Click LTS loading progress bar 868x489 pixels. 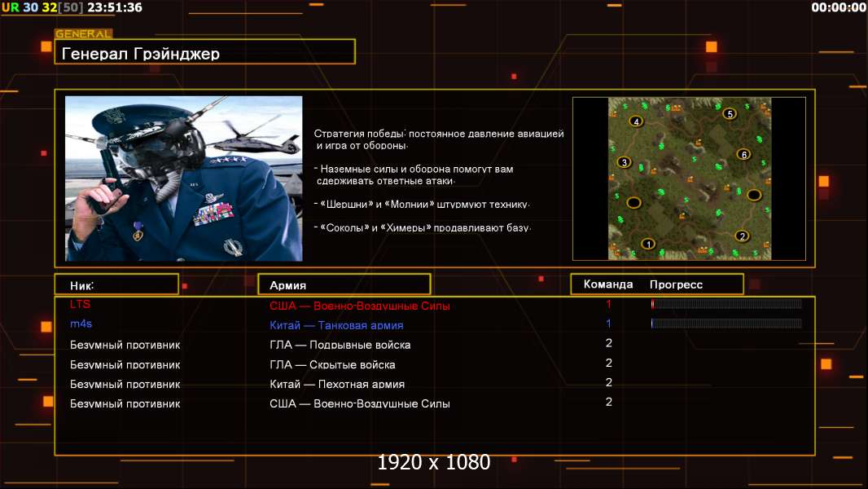pos(726,304)
